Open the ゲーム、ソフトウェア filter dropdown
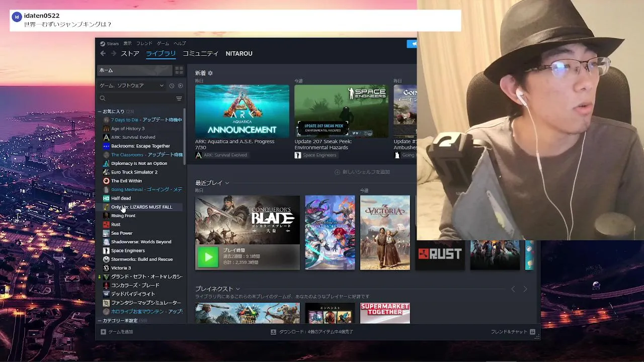 coord(132,85)
